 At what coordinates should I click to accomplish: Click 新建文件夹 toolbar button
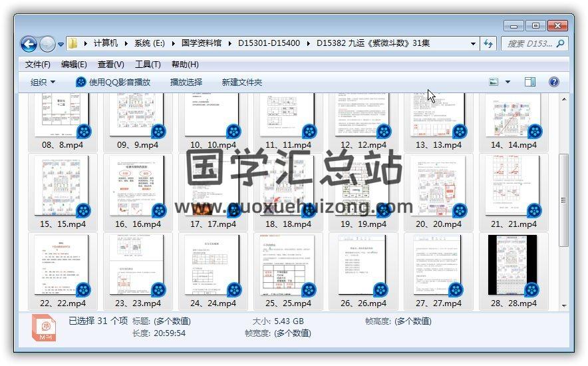(242, 82)
